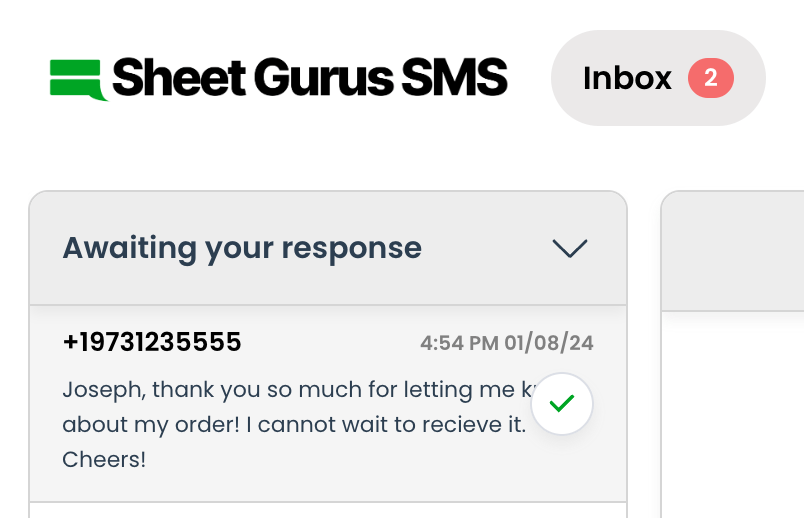Collapse the Awaiting your response section chevron
804x518 pixels.
(x=570, y=248)
